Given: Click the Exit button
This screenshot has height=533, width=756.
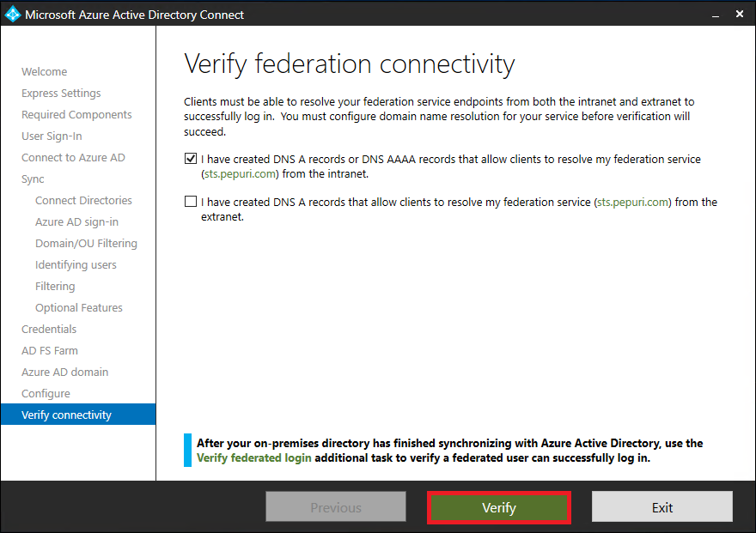Looking at the screenshot, I should point(662,506).
